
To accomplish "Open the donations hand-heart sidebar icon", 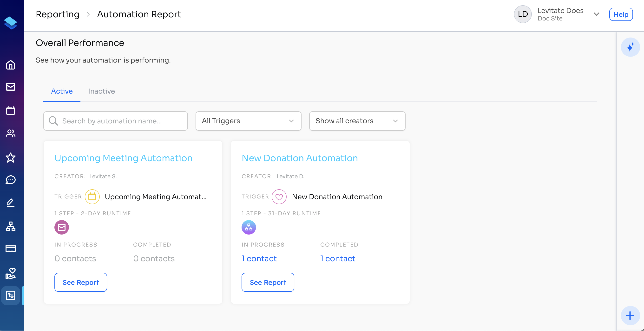I will point(11,273).
